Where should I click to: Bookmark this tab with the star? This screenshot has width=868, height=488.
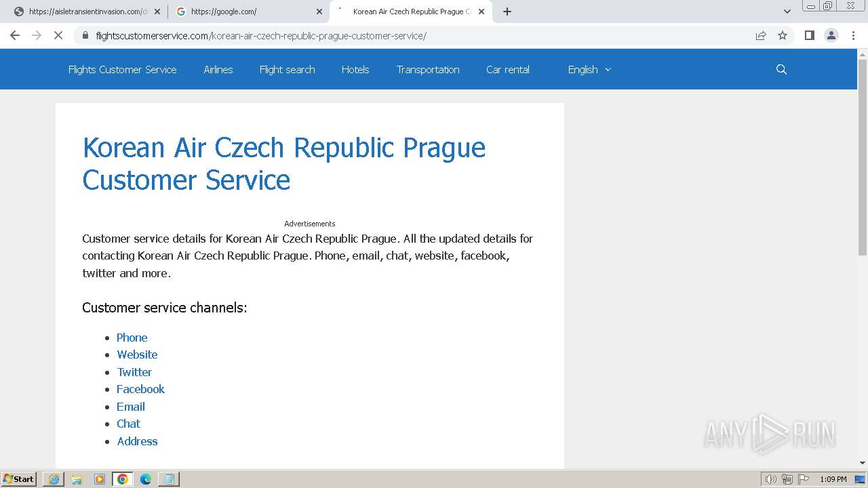point(783,35)
